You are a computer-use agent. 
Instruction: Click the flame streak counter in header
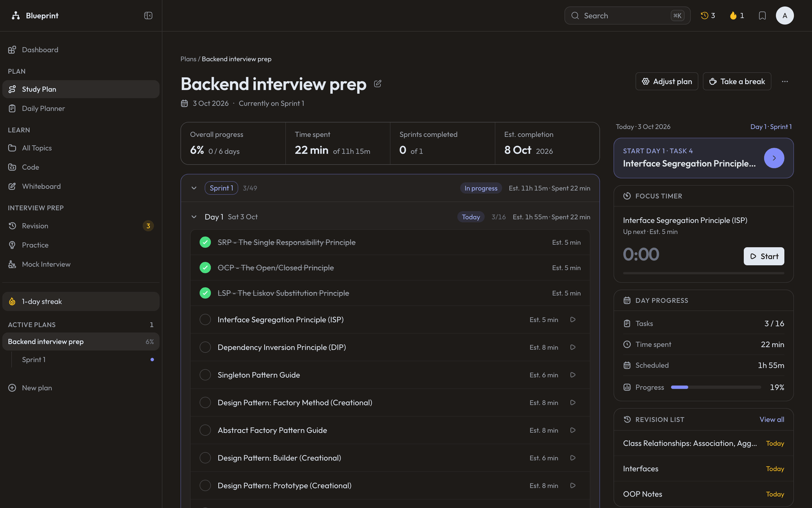coord(737,16)
